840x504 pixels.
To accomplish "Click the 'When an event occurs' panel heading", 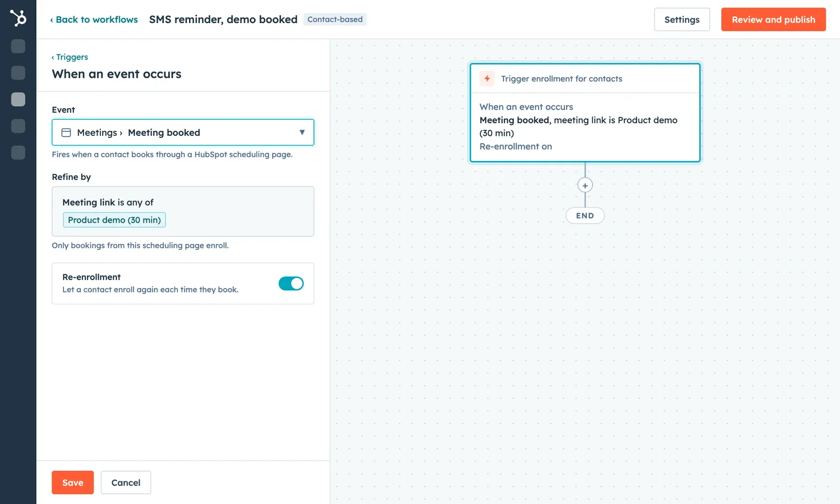I will click(117, 74).
